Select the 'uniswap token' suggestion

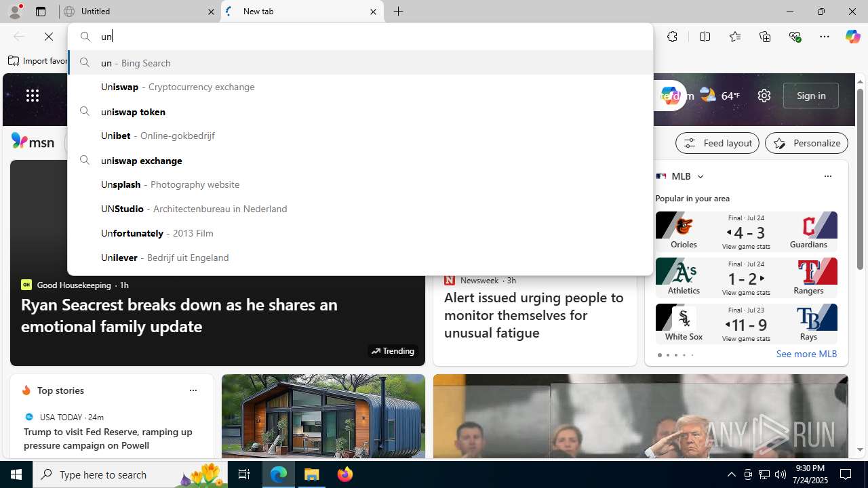(x=360, y=111)
